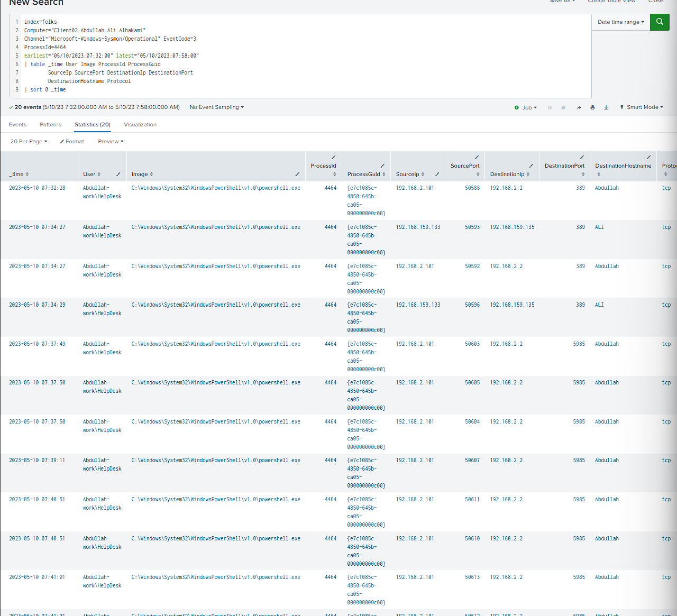Edit format of ProcessGuid column with pencil
This screenshot has width=677, height=616.
pos(382,166)
